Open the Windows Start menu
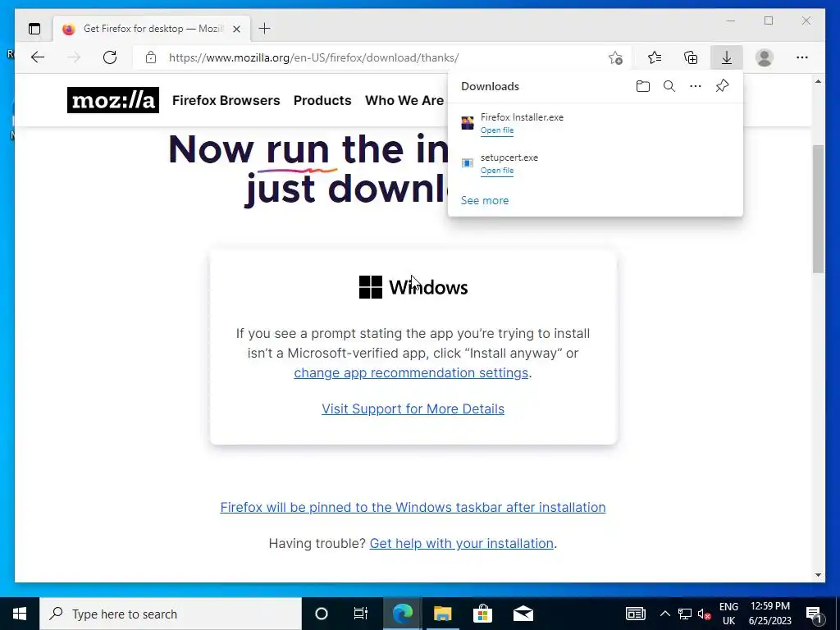Image resolution: width=840 pixels, height=630 pixels. tap(20, 614)
